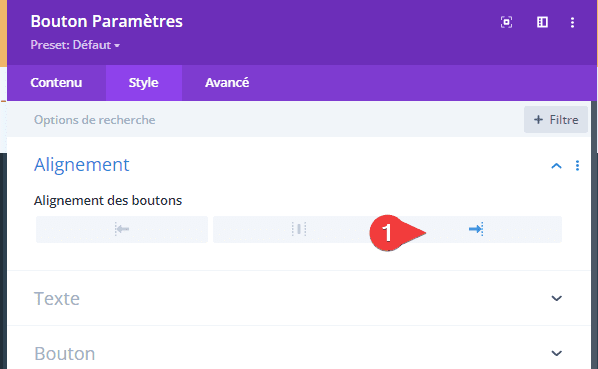Switch to the Style tab
Image resolution: width=598 pixels, height=369 pixels.
144,83
